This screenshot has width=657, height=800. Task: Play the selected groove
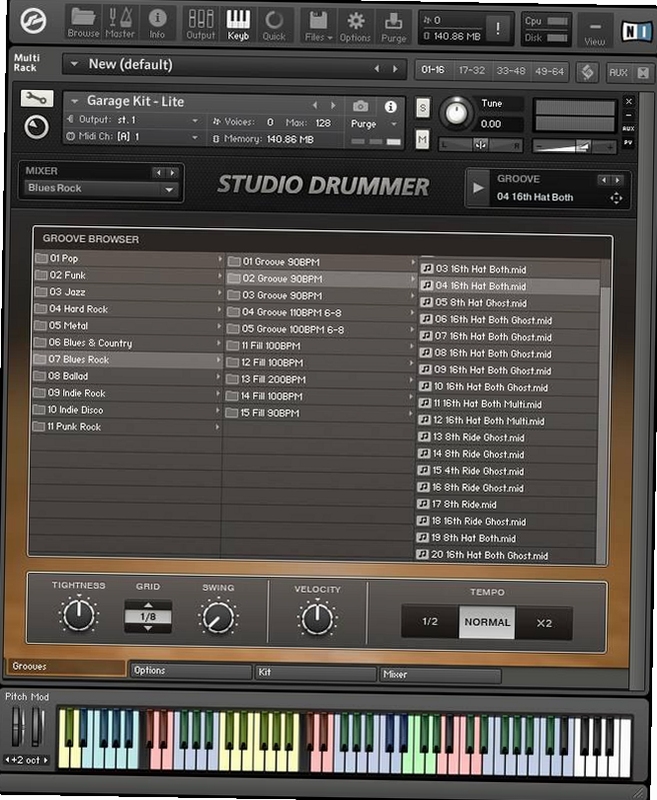coord(478,188)
